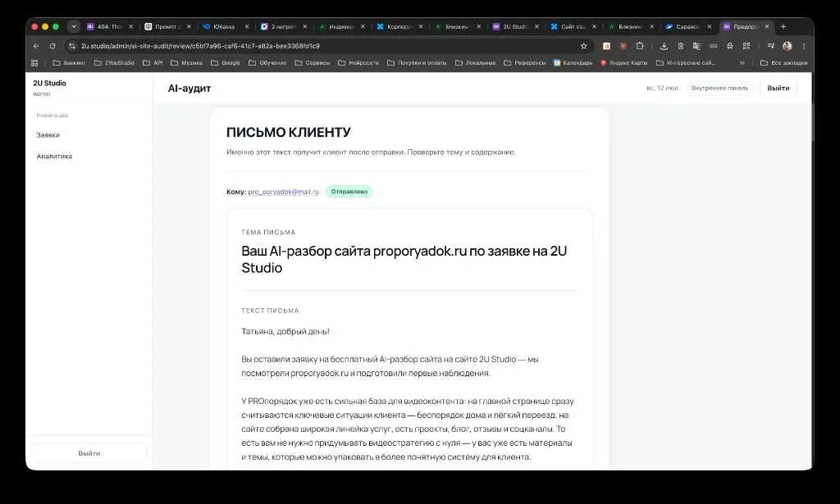Open the 2YouStudio bookmarks folder
This screenshot has height=504, width=840.
(114, 62)
